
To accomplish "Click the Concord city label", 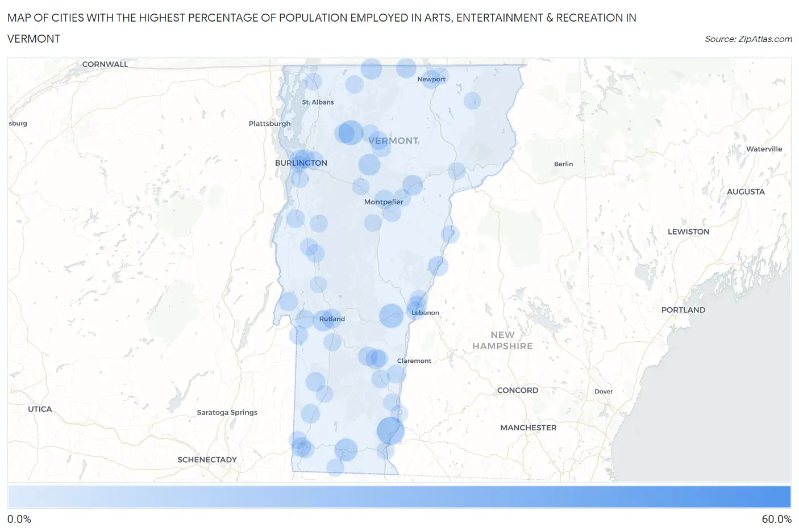I will click(518, 391).
